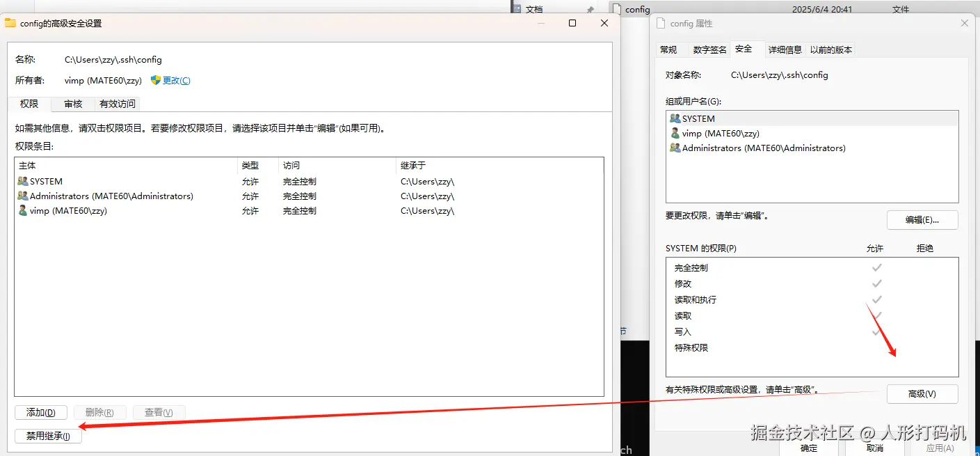Select SYSTEM in the group or user list
Screen dimensions: 980x456
(x=812, y=118)
